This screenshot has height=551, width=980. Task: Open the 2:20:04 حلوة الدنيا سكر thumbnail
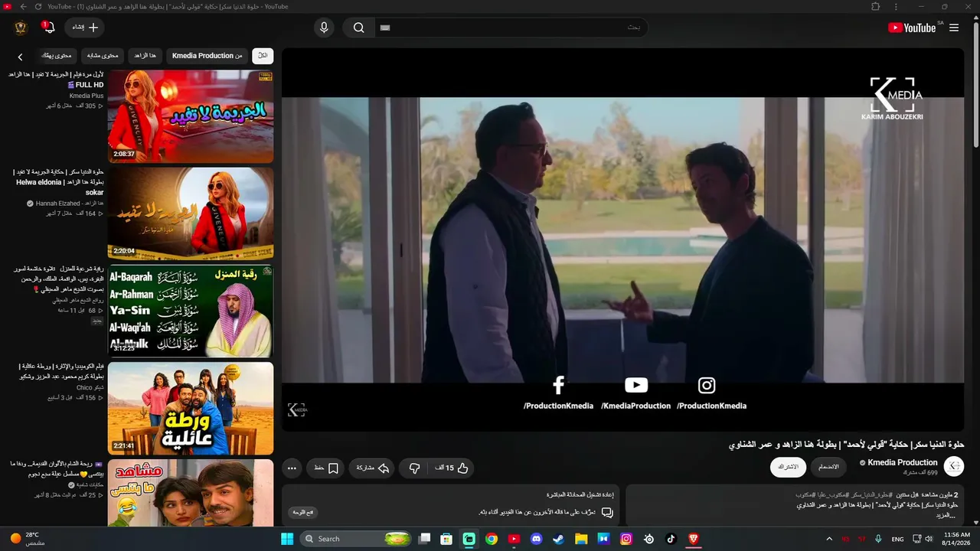(x=191, y=214)
